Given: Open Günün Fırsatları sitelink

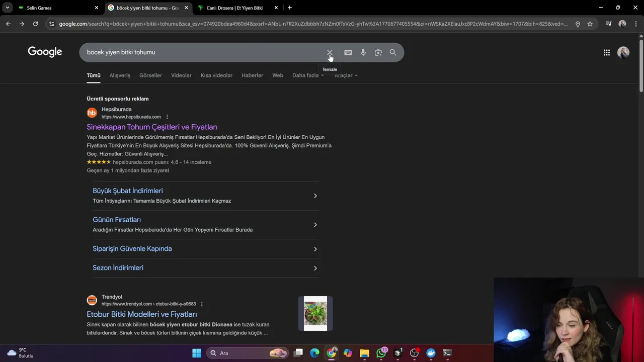Looking at the screenshot, I should tap(117, 220).
